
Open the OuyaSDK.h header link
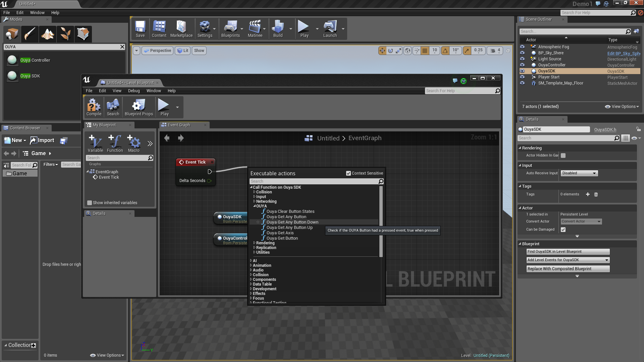[605, 130]
